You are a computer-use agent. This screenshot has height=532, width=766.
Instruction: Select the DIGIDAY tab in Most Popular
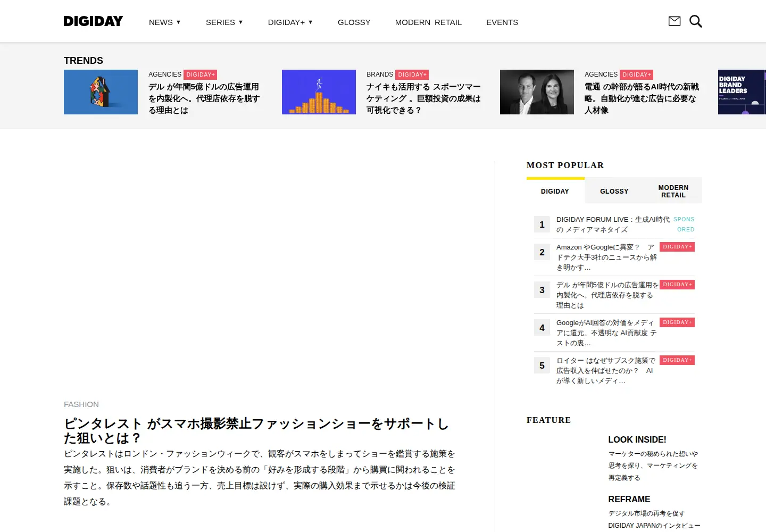coord(555,192)
